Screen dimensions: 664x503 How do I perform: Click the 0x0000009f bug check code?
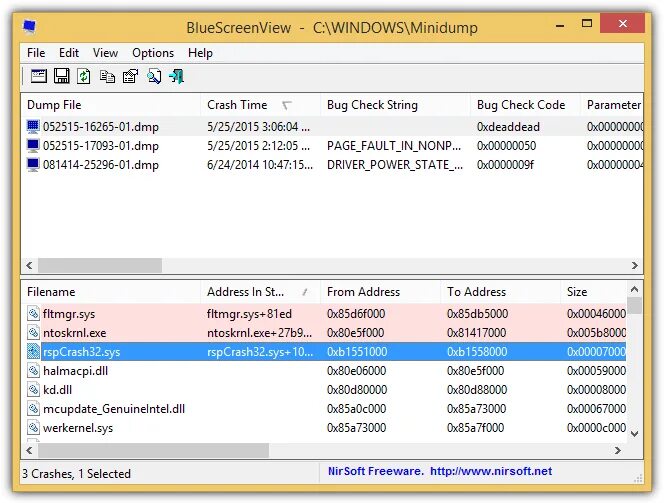point(505,165)
